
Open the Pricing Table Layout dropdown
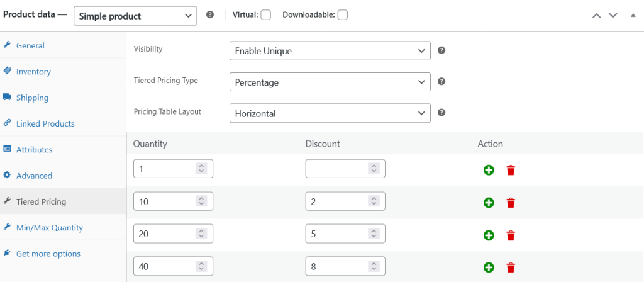pos(330,113)
